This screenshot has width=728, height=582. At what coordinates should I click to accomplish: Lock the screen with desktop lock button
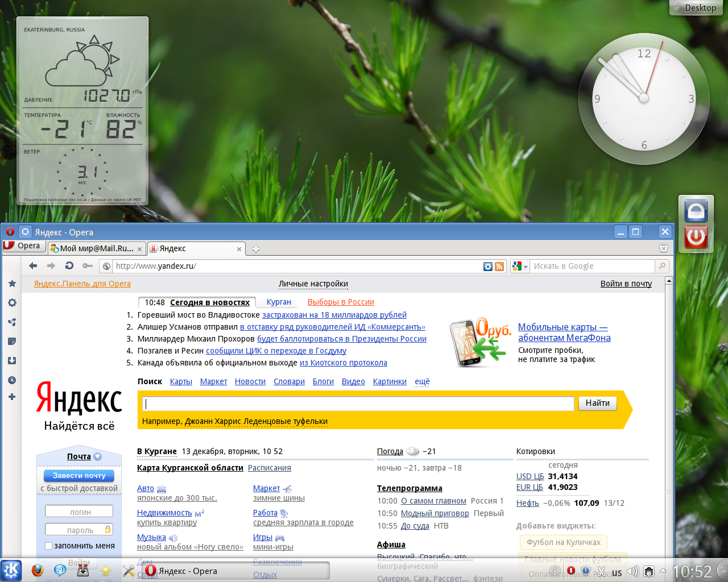click(696, 211)
